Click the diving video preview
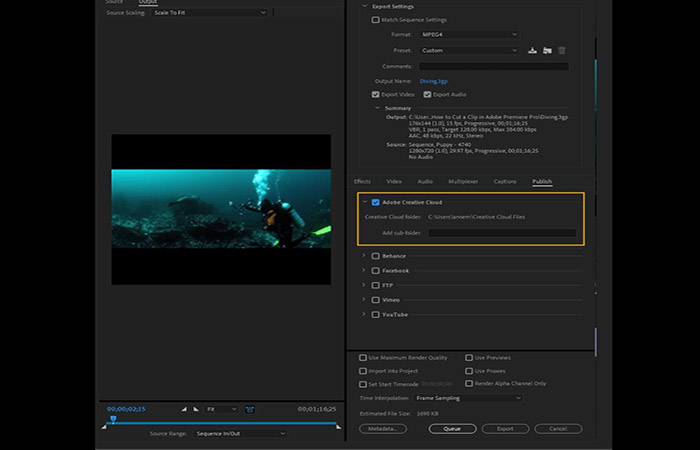Screen dimensions: 700x450 click(221, 208)
